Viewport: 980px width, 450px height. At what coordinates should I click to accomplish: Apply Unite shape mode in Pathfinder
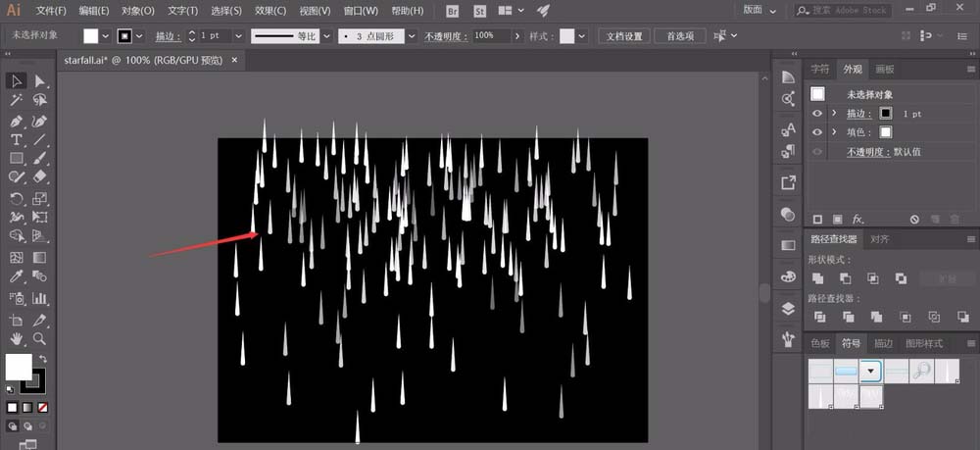(817, 278)
